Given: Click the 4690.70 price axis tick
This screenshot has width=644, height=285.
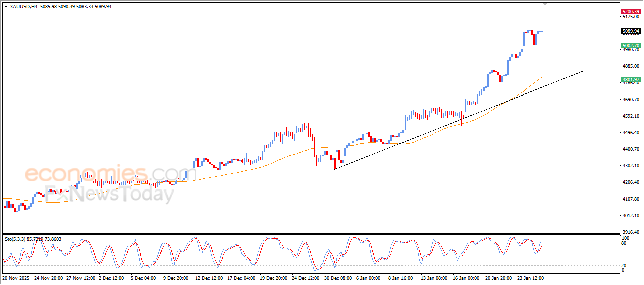Looking at the screenshot, I should 630,100.
